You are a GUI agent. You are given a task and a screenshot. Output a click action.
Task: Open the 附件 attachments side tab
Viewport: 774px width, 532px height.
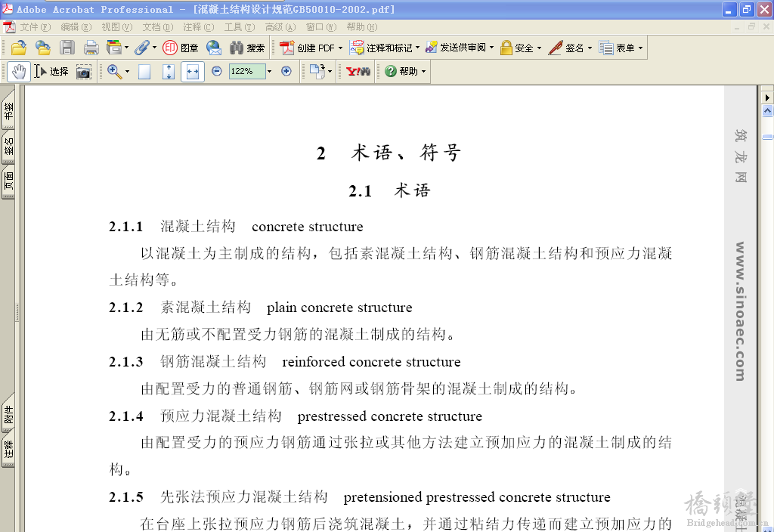(8, 415)
